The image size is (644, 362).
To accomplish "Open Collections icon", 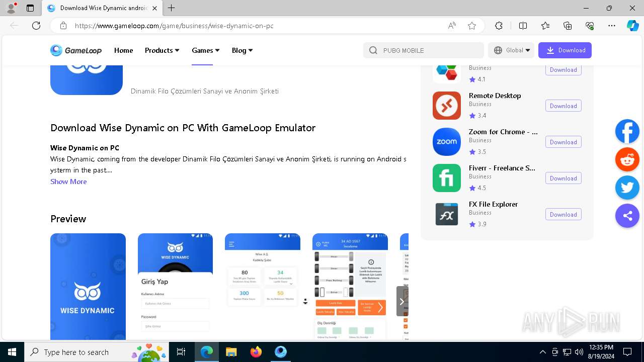I will coord(568,26).
